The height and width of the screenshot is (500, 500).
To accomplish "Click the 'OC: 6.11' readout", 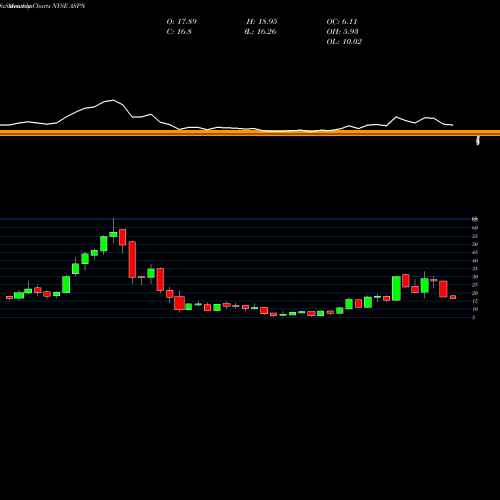I will click(x=342, y=22).
